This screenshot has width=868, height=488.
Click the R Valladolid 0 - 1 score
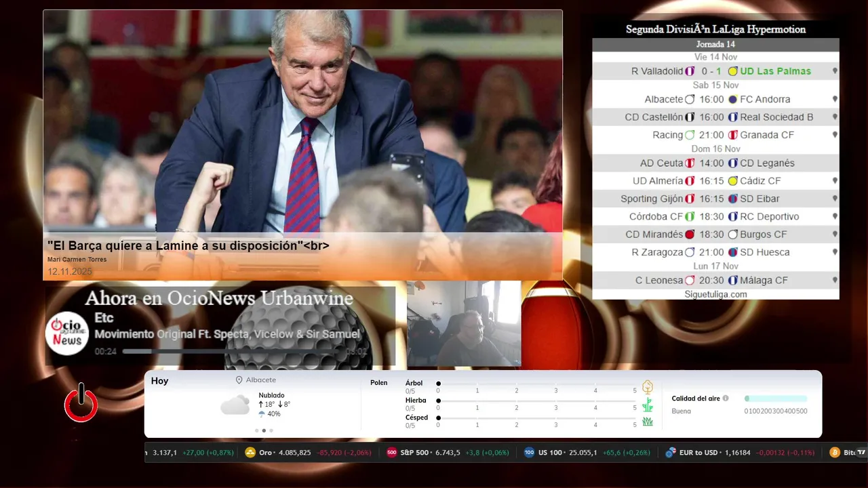point(712,71)
